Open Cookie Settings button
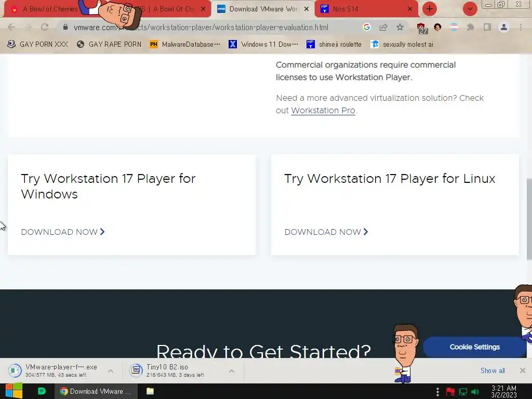 pos(475,347)
